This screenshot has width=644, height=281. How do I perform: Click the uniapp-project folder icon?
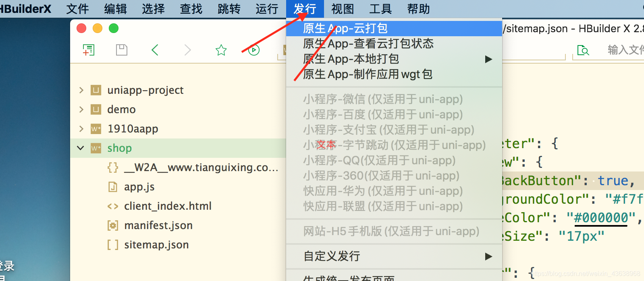coord(96,90)
